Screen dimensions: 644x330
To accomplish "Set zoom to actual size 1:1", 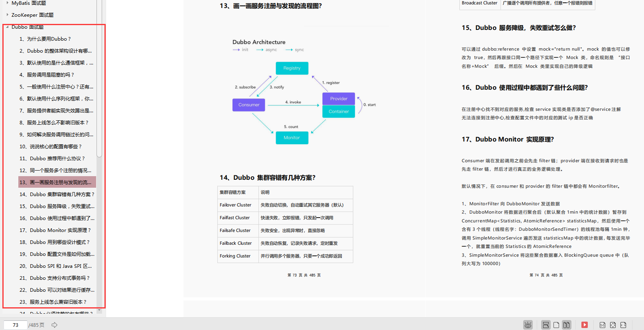I will pos(603,325).
